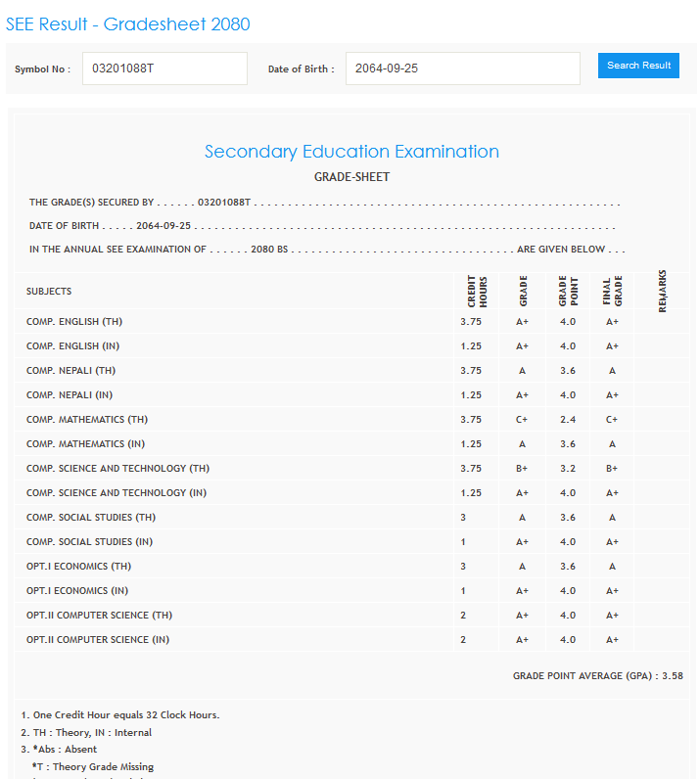
Task: Select the OPT.I ECONOMICS (TH) row
Action: [x=78, y=567]
